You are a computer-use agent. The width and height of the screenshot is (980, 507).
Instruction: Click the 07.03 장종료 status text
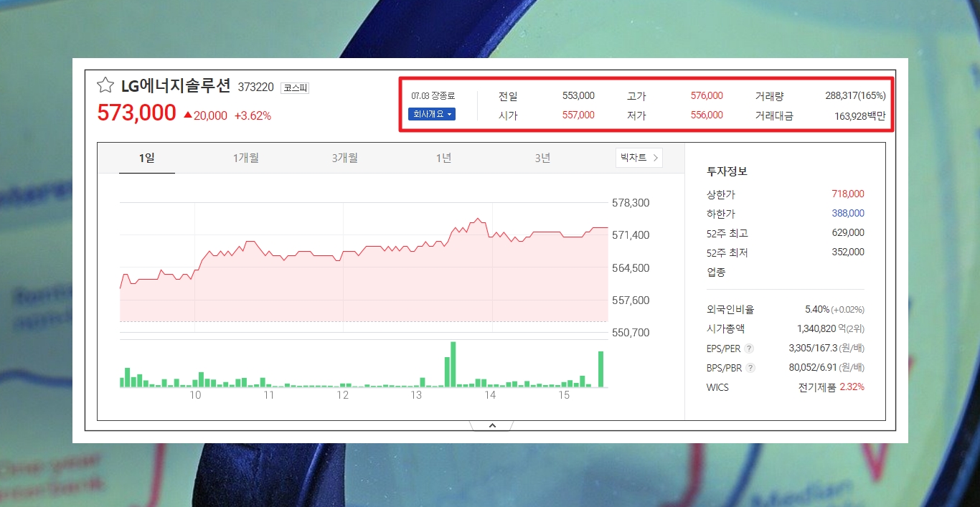coord(433,95)
